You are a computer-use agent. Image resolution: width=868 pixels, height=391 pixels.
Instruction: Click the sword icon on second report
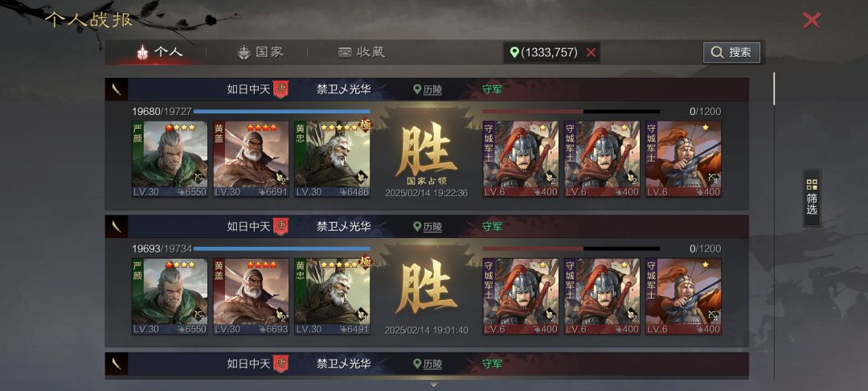click(x=117, y=227)
